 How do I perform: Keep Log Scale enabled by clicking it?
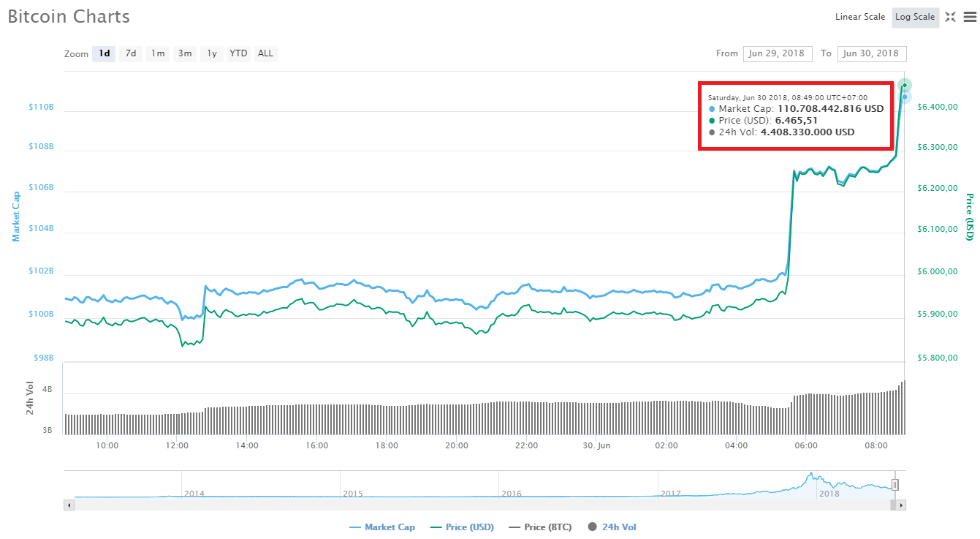[x=915, y=17]
